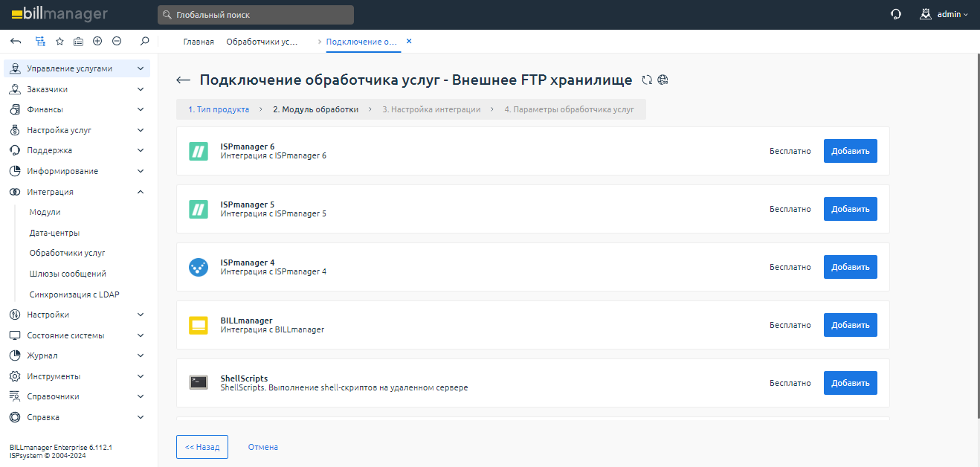Click the Инструменты gear icon
The height and width of the screenshot is (467, 980).
pyautogui.click(x=15, y=376)
